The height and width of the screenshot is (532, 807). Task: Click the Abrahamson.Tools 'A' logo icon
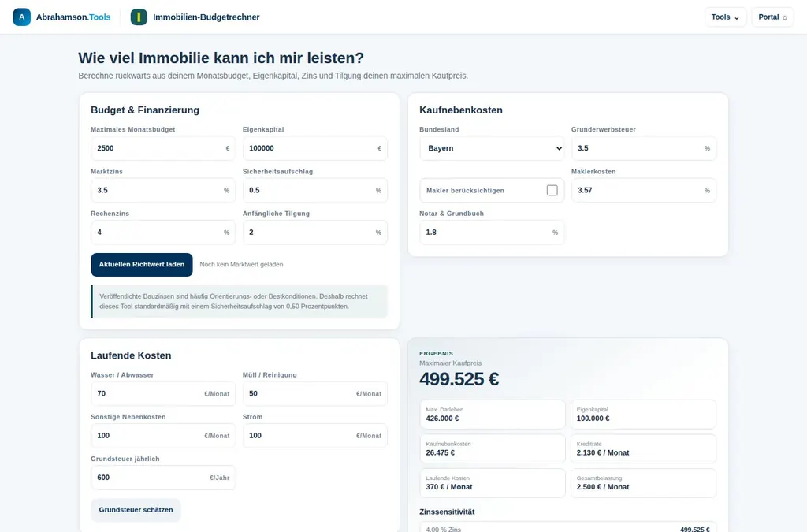[x=21, y=17]
